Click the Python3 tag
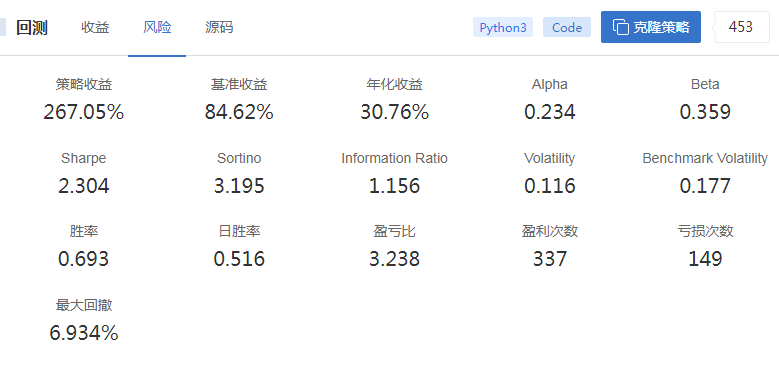 coord(503,27)
